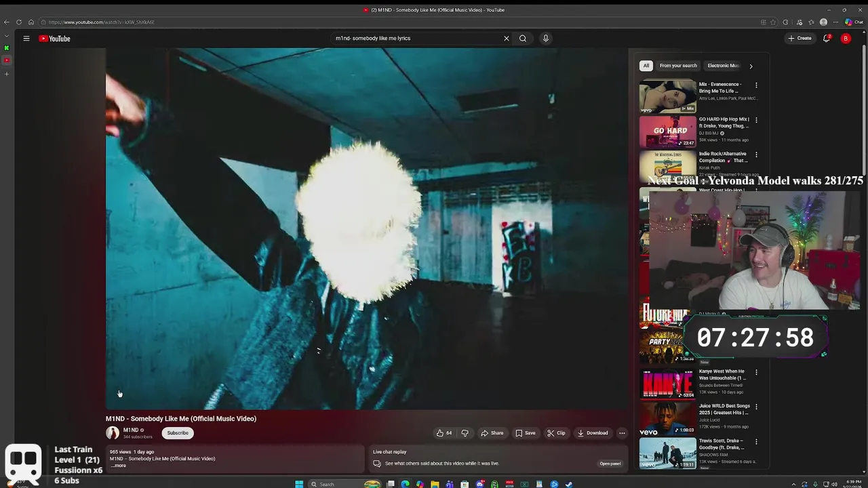Select the browser address bar URL

click(102, 22)
